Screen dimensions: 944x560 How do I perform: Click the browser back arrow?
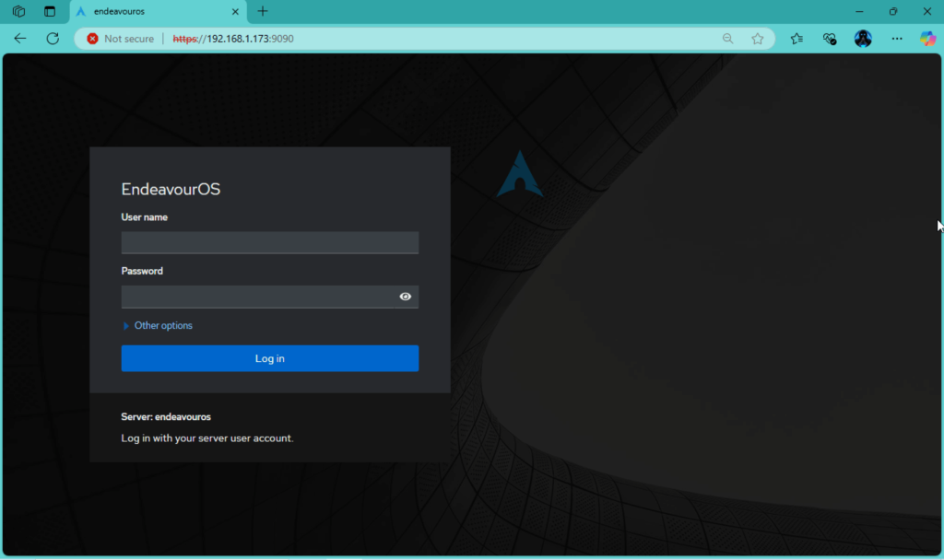(20, 39)
